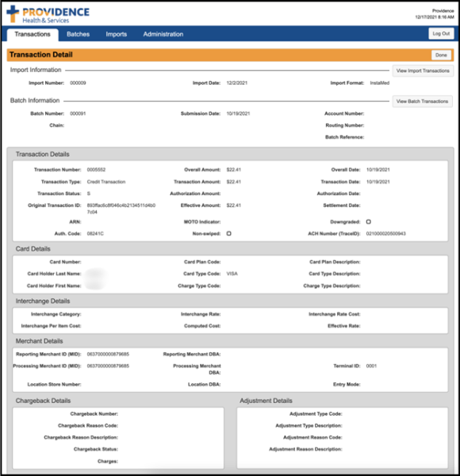Click View Import Transactions button
The width and height of the screenshot is (460, 476).
coord(423,71)
